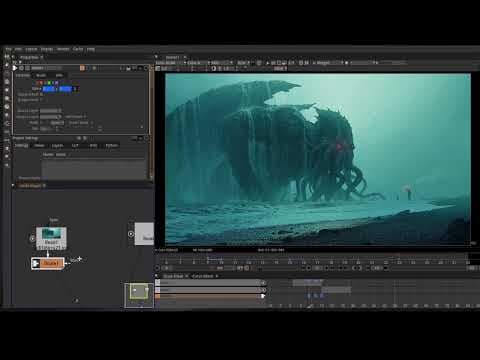The image size is (480, 360).
Task: Close the Scale node properties panel
Action: point(146,68)
